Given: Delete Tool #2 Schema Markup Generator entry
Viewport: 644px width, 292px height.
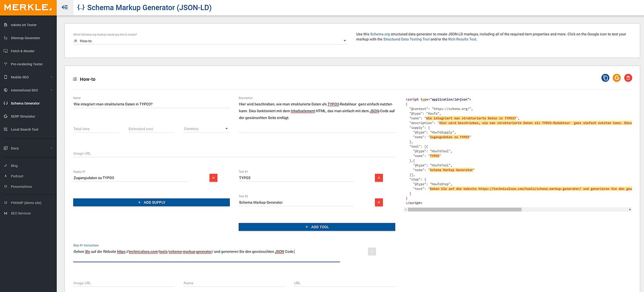Looking at the screenshot, I should point(379,202).
